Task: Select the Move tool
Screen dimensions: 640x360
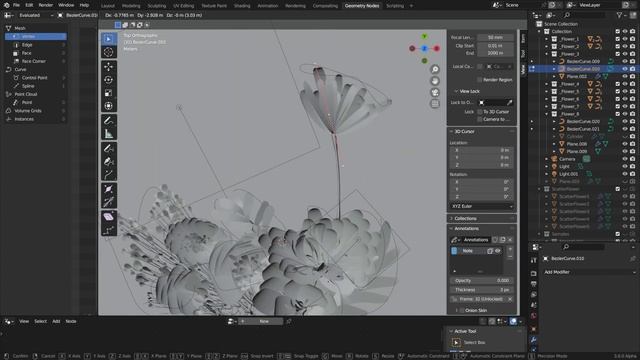Action: coord(109,67)
